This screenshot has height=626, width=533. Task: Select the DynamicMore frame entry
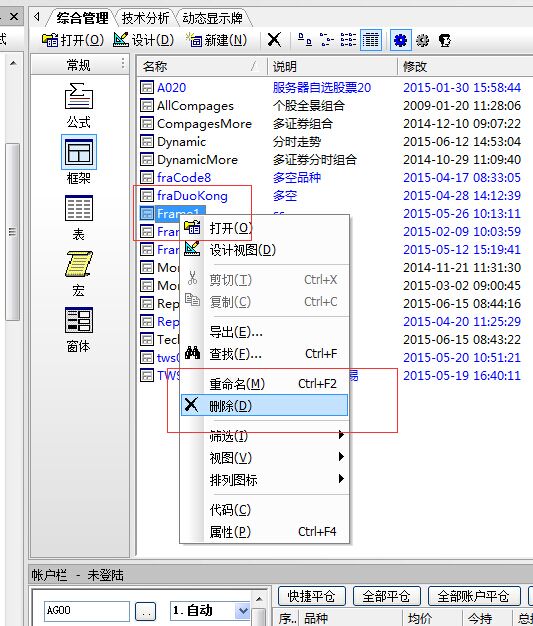197,160
